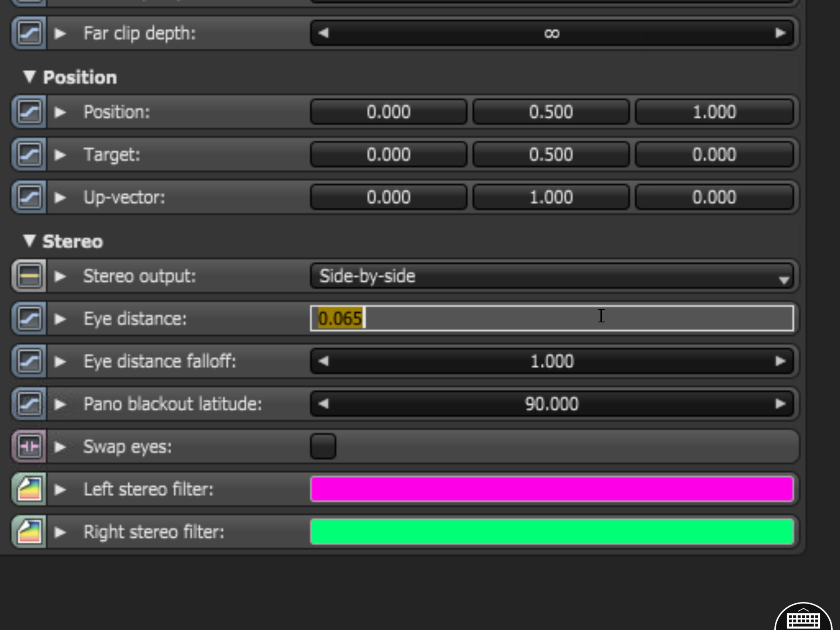Image resolution: width=840 pixels, height=630 pixels.
Task: Click the Eye distance input field
Action: point(552,319)
